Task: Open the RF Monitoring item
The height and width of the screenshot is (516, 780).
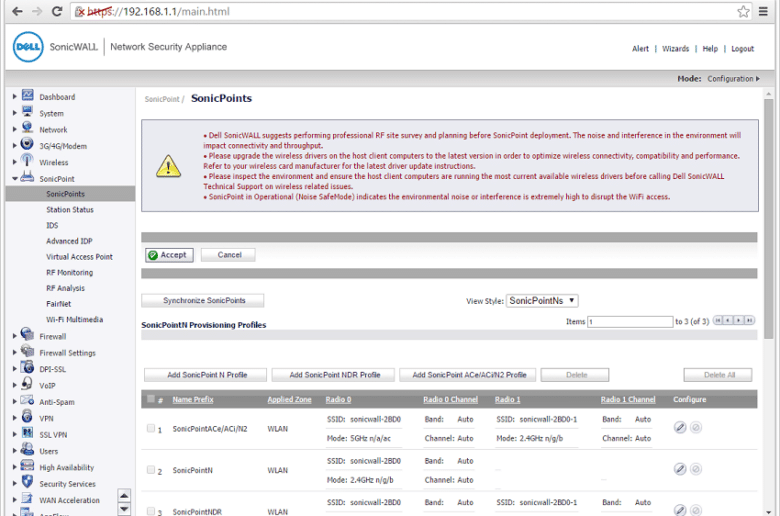Action: point(69,273)
